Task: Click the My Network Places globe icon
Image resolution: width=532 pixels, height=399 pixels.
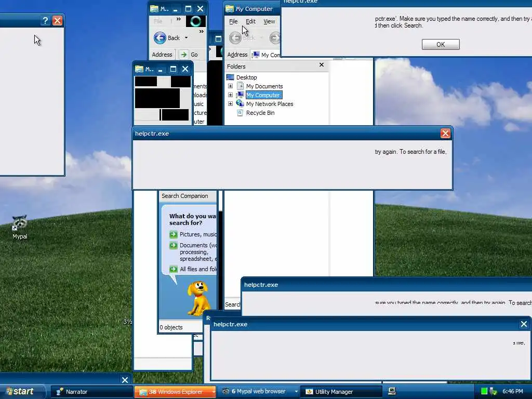Action: (240, 103)
